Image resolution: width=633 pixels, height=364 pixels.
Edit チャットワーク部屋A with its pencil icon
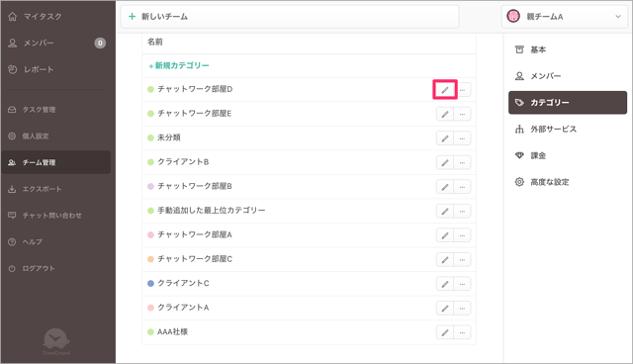pyautogui.click(x=445, y=235)
